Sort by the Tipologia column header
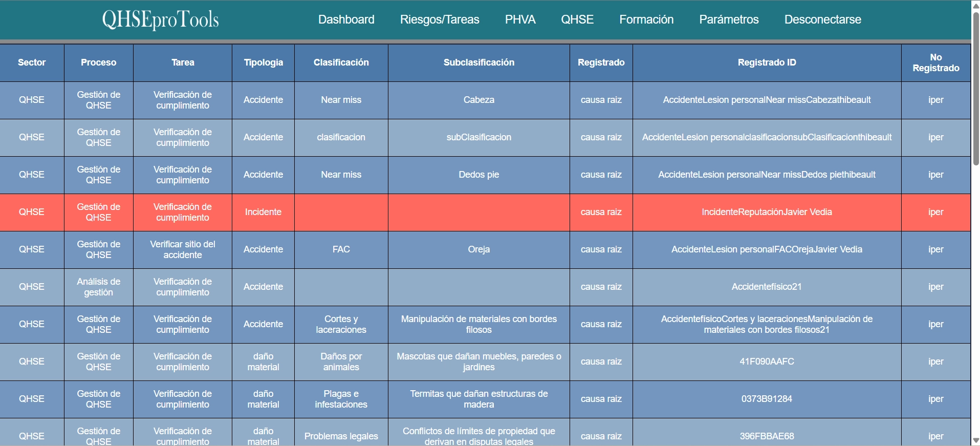980x446 pixels. pos(263,62)
